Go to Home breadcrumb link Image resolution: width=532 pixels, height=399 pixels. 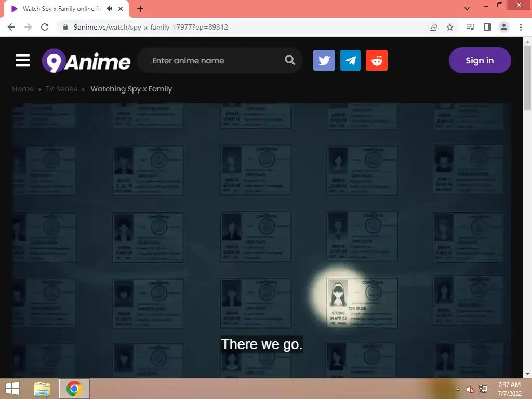coord(23,89)
